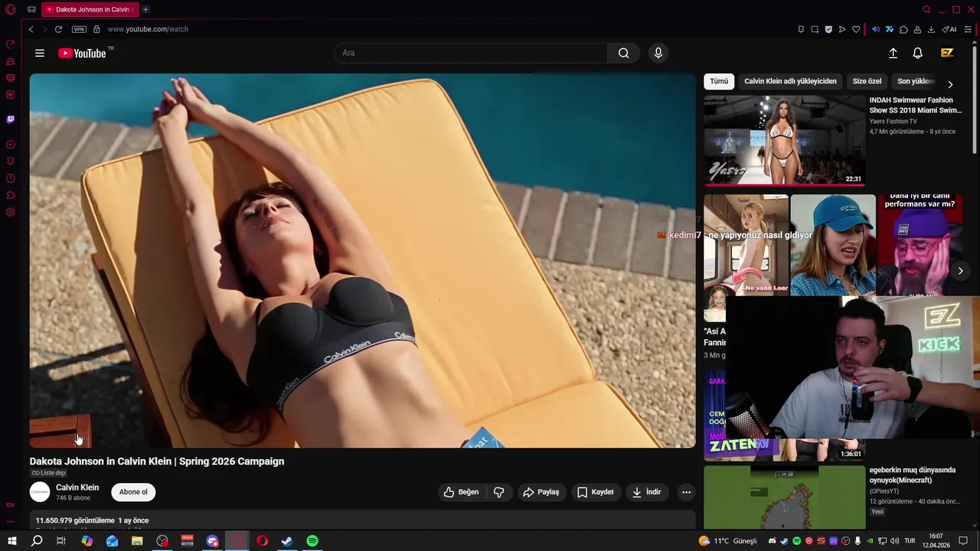This screenshot has width=980, height=551.
Task: Show more filter chips with right arrow
Action: 950,84
